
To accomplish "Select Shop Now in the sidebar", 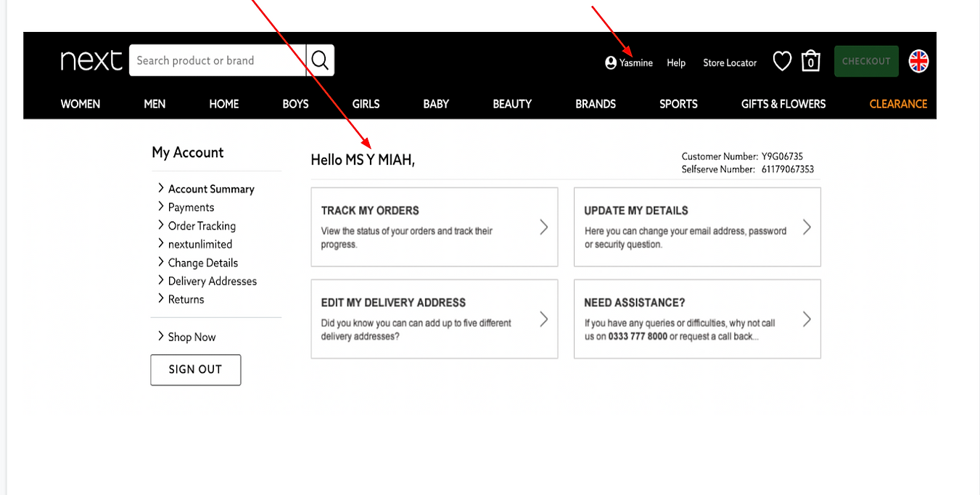I will coord(192,337).
